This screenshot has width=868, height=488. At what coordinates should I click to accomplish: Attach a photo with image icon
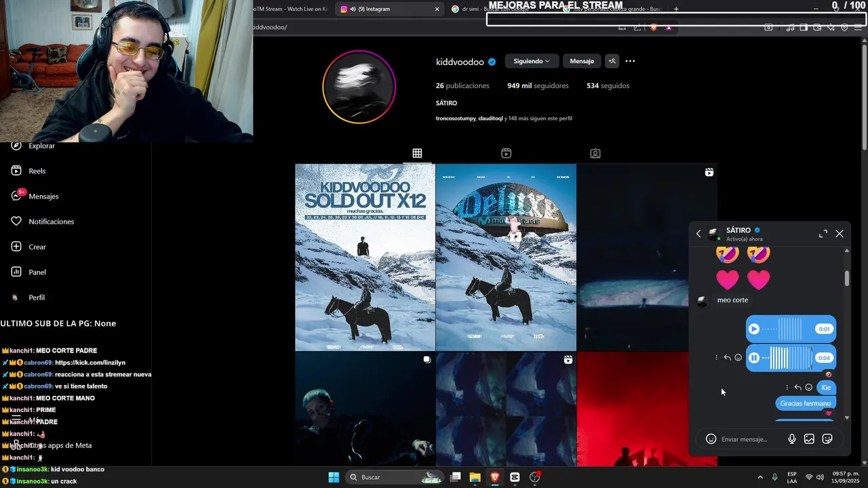coord(809,439)
